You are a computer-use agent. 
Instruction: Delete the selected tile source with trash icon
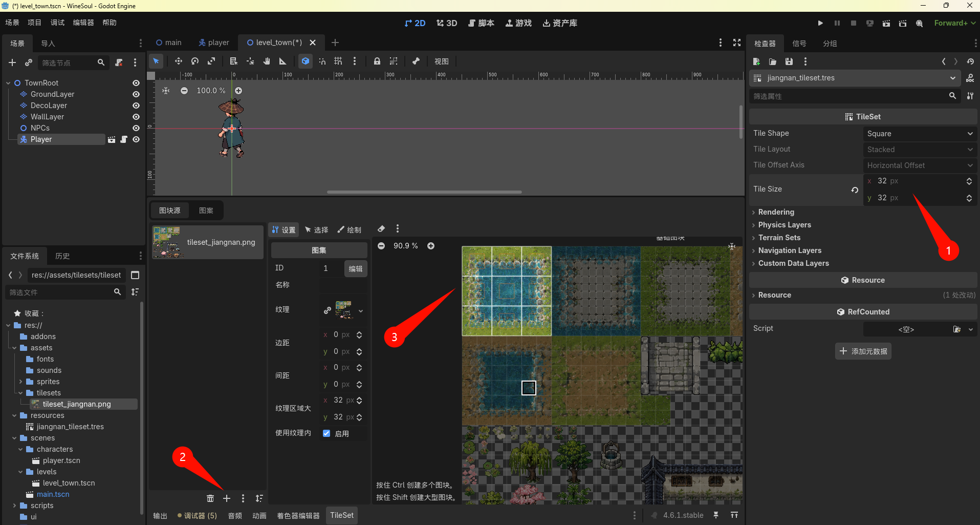[210, 498]
